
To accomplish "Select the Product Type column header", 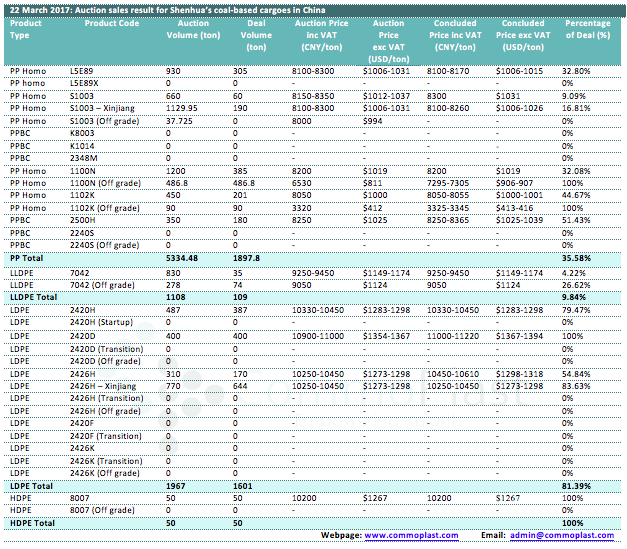I will pyautogui.click(x=26, y=28).
